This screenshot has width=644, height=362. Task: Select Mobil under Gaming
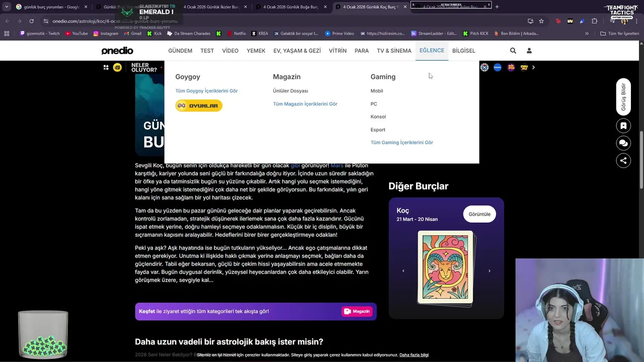pyautogui.click(x=377, y=91)
